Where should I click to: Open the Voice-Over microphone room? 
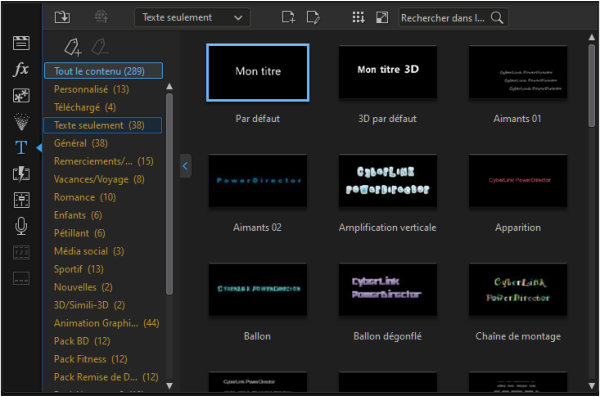[x=21, y=226]
